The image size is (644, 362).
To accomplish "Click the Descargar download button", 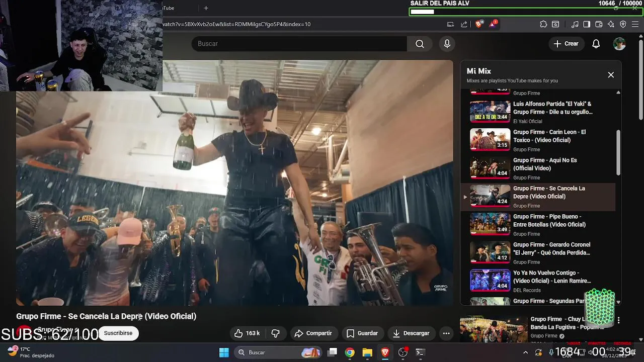I will (411, 333).
